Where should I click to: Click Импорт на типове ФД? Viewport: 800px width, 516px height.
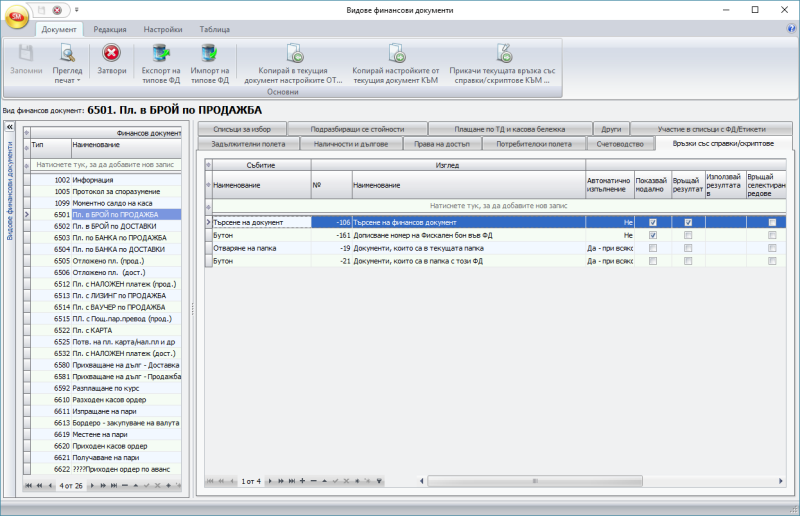209,63
